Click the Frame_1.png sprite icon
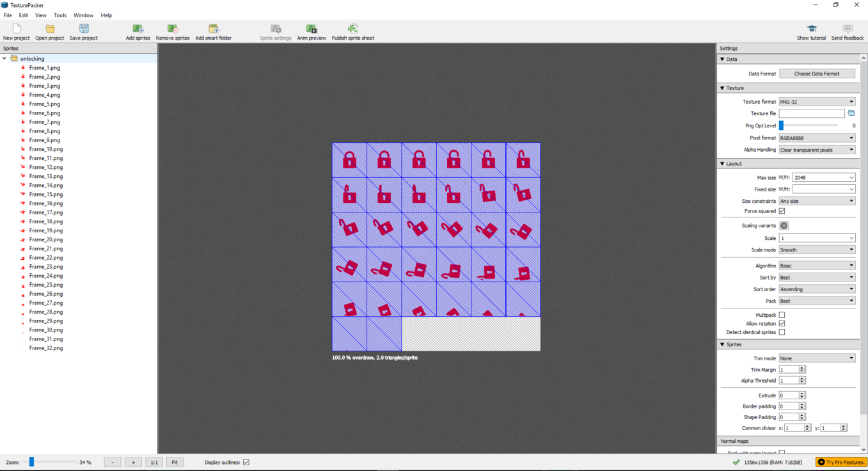The width and height of the screenshot is (868, 471). (x=23, y=68)
